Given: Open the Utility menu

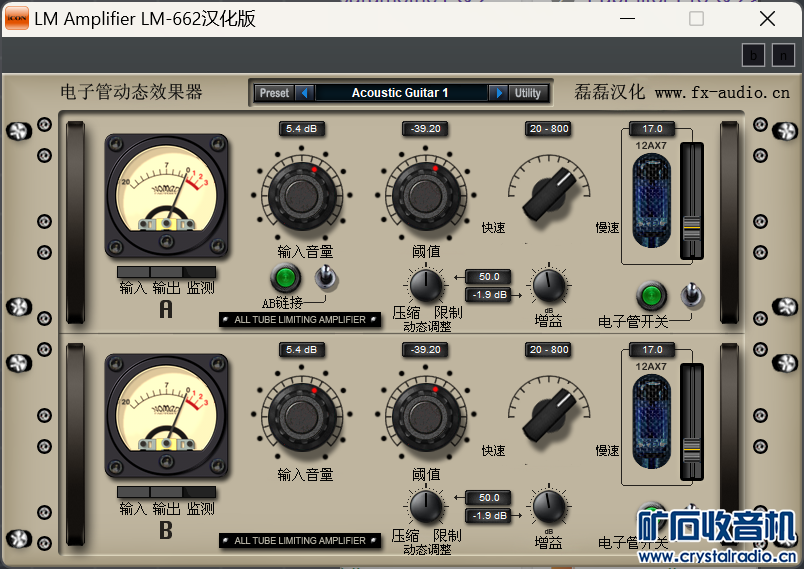Looking at the screenshot, I should (528, 93).
